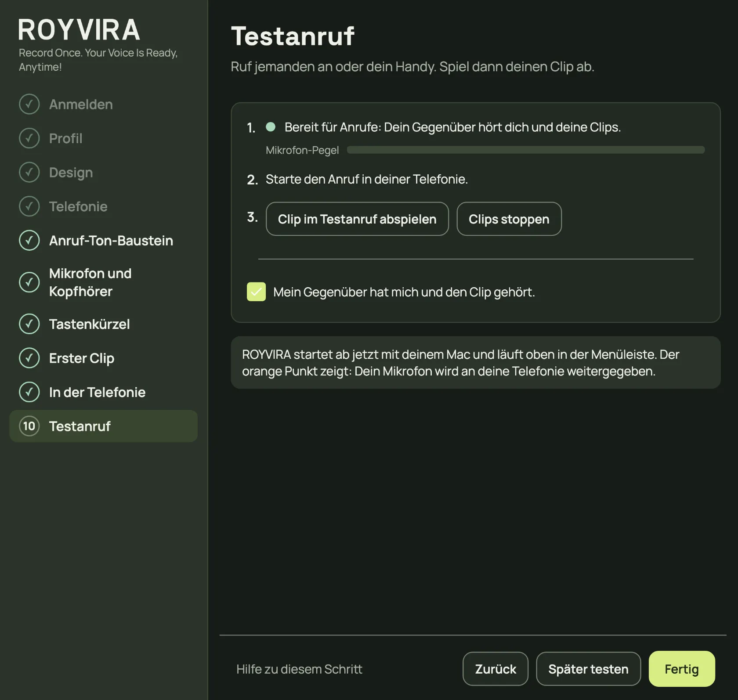Click the ROYVIRA startet ab jetzt info box

click(476, 362)
